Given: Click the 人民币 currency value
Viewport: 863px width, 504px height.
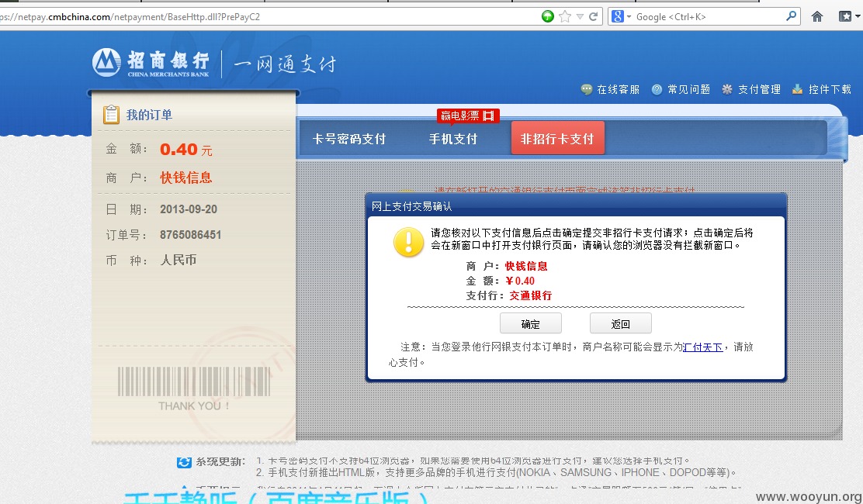Looking at the screenshot, I should point(178,260).
